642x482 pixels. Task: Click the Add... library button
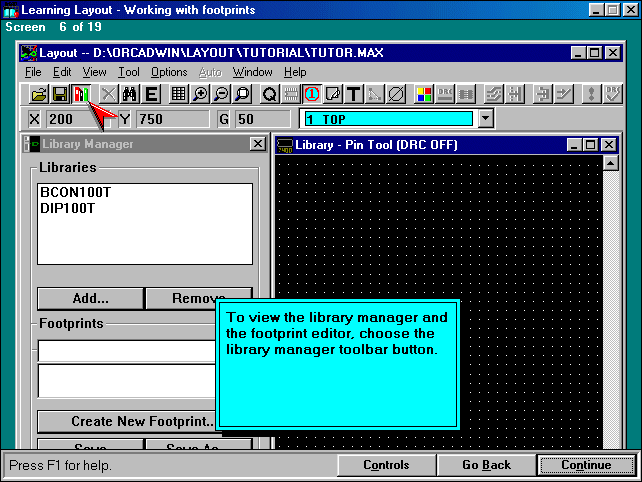(x=90, y=298)
